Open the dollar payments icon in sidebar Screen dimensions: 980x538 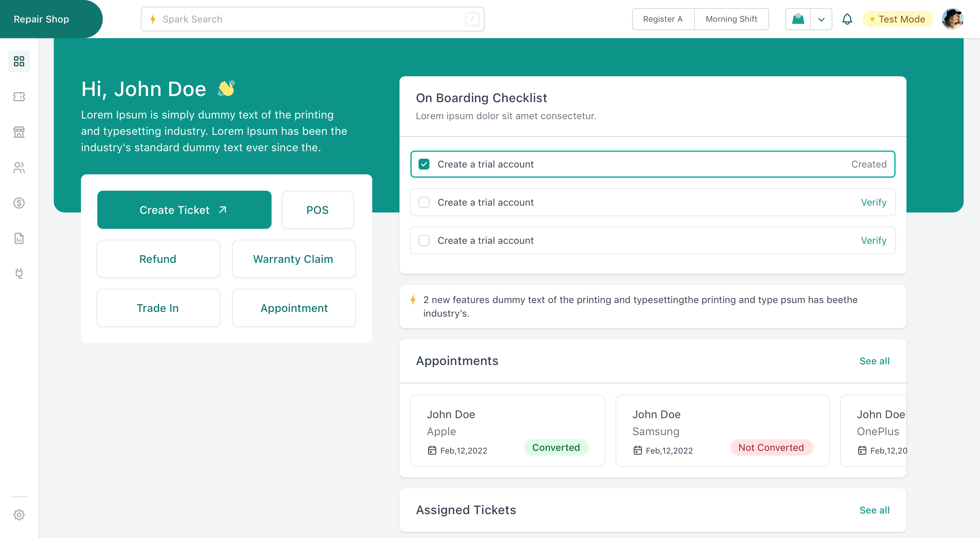pos(19,203)
